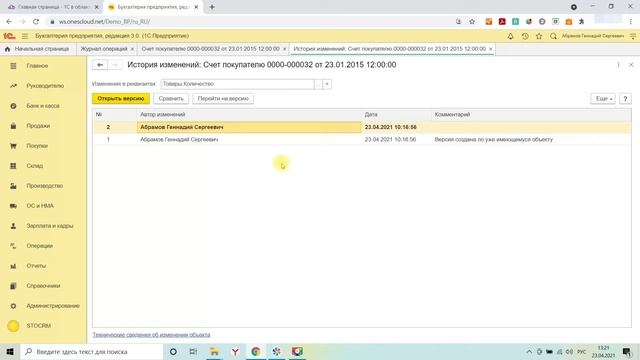Image resolution: width=640 pixels, height=360 pixels.
Task: Click the Изменения в реквизитах field
Action: [x=237, y=84]
